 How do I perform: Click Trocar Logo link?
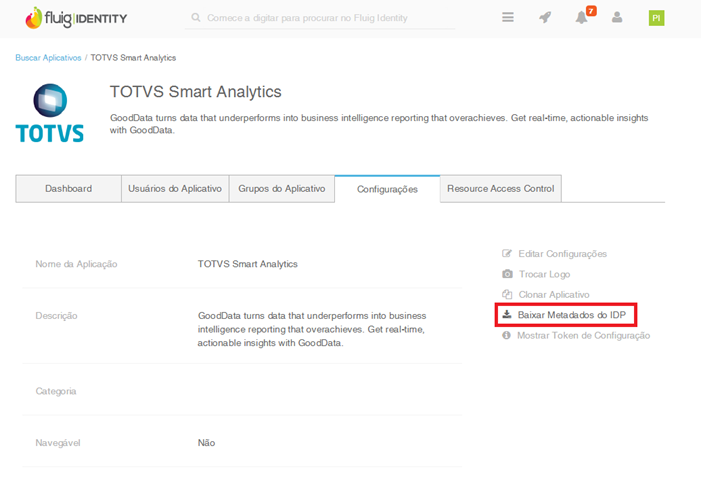[x=544, y=274]
